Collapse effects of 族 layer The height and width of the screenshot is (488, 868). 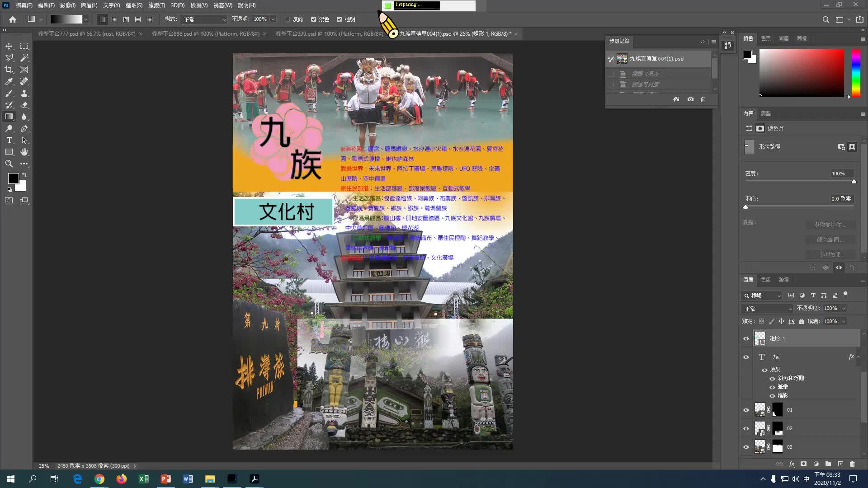(858, 357)
